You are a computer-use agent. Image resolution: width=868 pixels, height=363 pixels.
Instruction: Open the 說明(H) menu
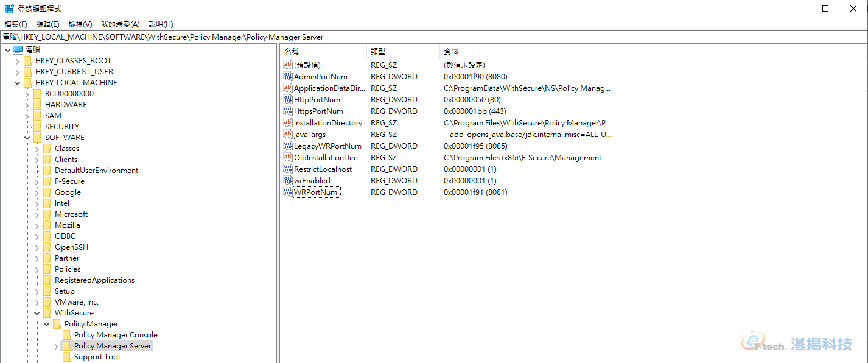pyautogui.click(x=161, y=24)
